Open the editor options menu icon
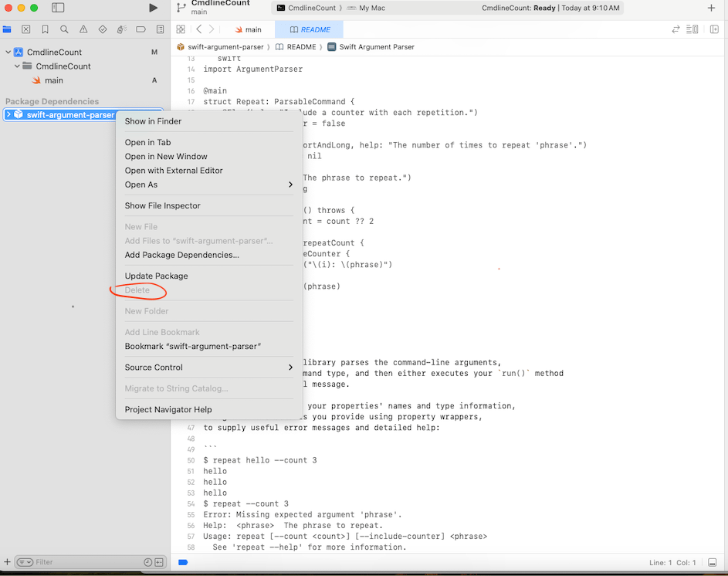Screen dimensions: 728x576 (x=692, y=29)
